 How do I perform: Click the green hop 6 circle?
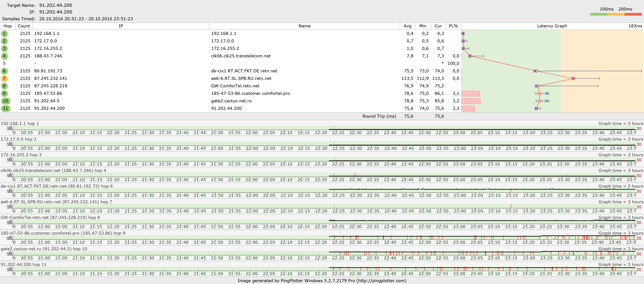coord(4,71)
